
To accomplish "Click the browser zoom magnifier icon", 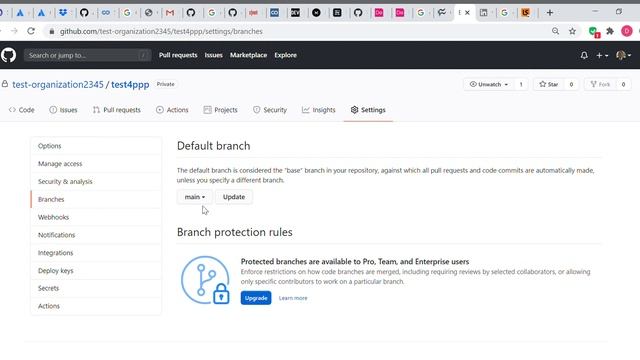I will [x=555, y=31].
